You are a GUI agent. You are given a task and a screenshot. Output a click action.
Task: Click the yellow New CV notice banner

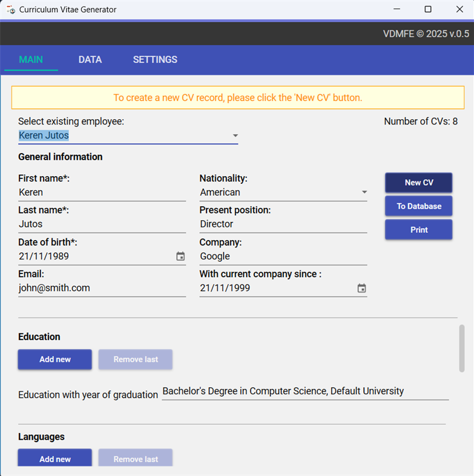(x=238, y=98)
